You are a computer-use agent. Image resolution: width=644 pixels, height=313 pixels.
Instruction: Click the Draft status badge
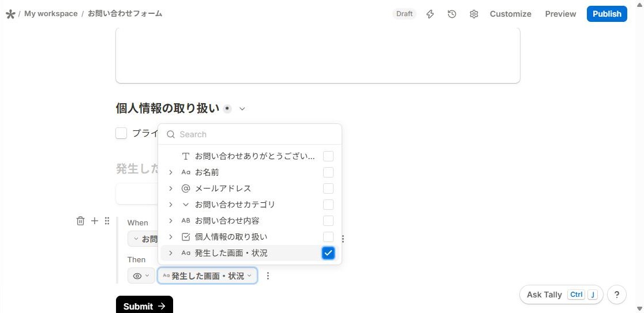[404, 14]
